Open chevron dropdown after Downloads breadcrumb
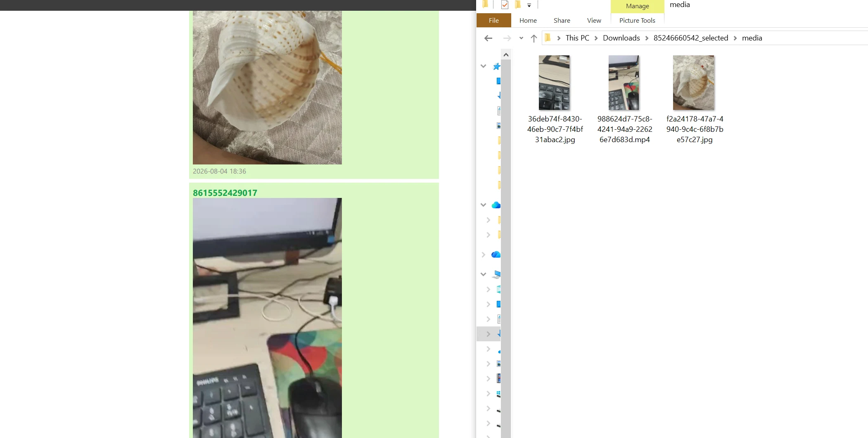868x438 pixels. [647, 38]
